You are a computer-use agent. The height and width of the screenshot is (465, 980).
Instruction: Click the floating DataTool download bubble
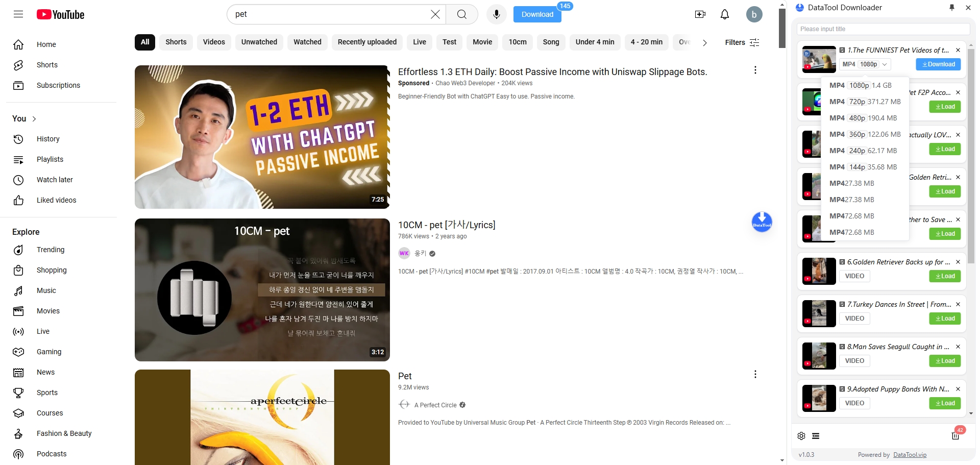coord(762,222)
